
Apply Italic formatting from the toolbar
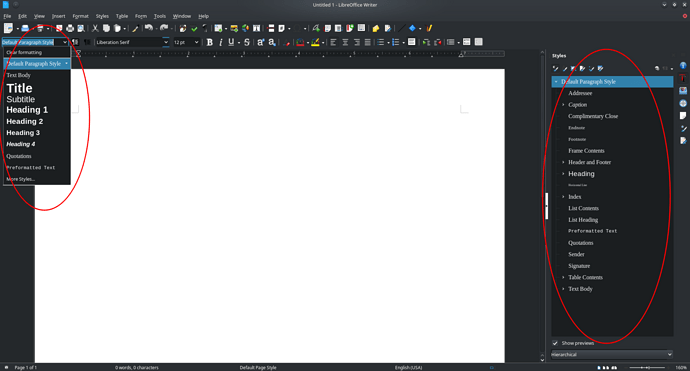click(x=220, y=42)
